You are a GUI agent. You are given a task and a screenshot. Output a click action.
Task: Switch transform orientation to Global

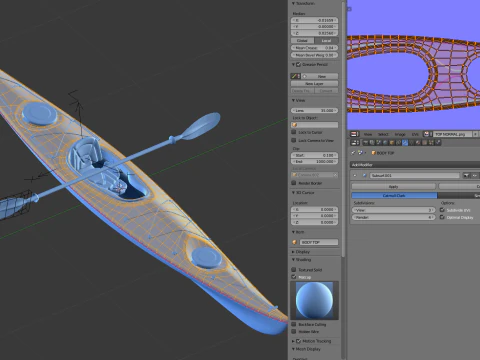pyautogui.click(x=303, y=41)
